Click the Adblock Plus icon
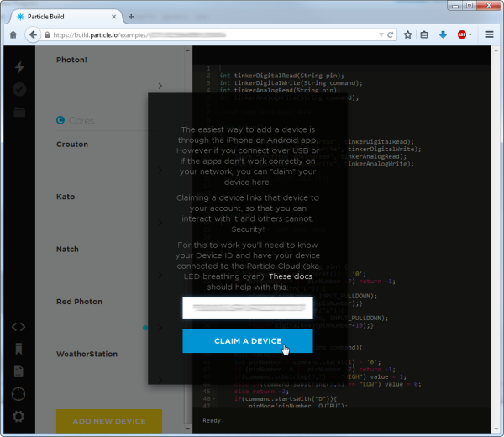504x437 pixels. pyautogui.click(x=462, y=34)
